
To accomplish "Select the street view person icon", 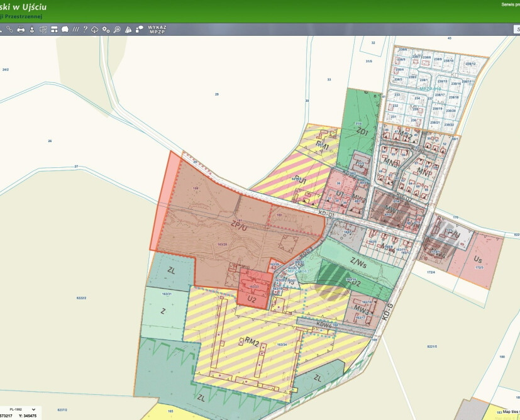I will (32, 30).
